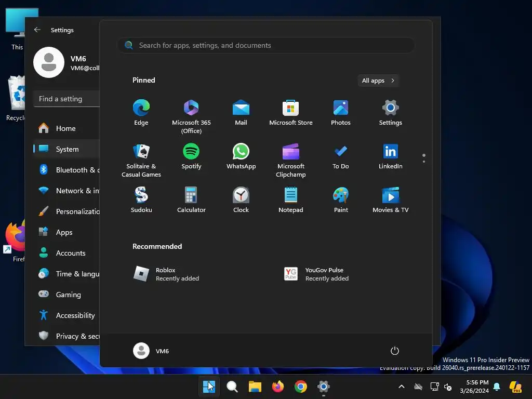
Task: Open Edge from pinned apps
Action: pyautogui.click(x=141, y=113)
